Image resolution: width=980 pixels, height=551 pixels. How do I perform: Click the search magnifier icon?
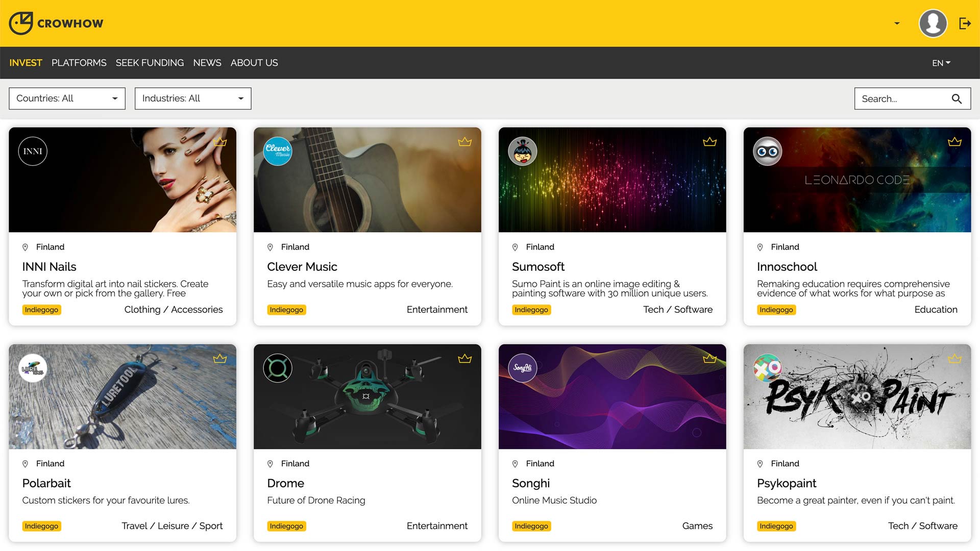click(957, 99)
